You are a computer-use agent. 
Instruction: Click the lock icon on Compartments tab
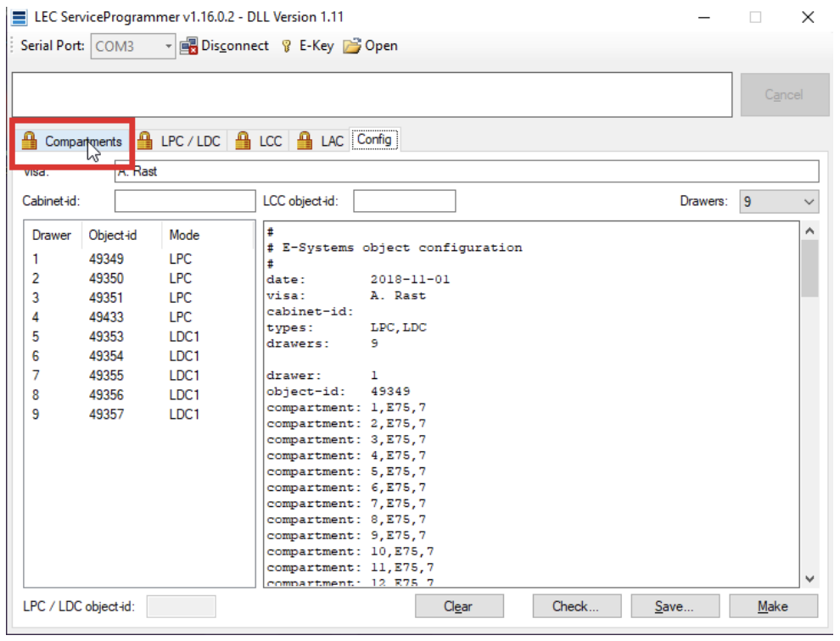pyautogui.click(x=30, y=142)
